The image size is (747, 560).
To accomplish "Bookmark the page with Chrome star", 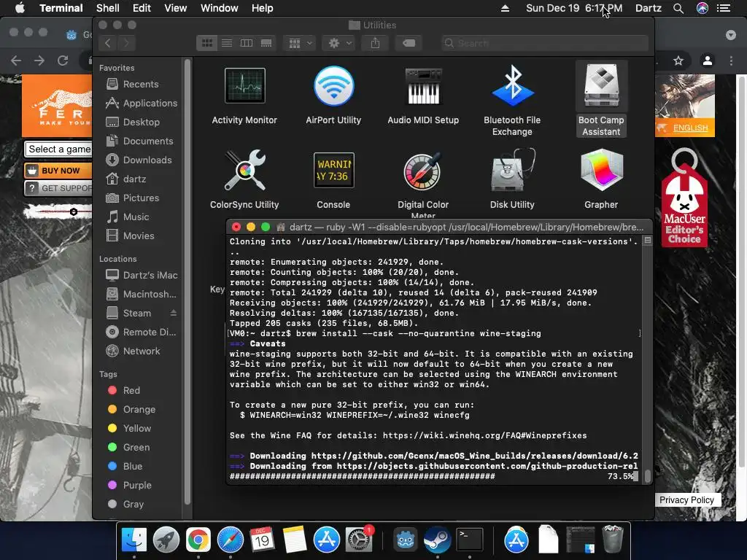I will [x=678, y=61].
